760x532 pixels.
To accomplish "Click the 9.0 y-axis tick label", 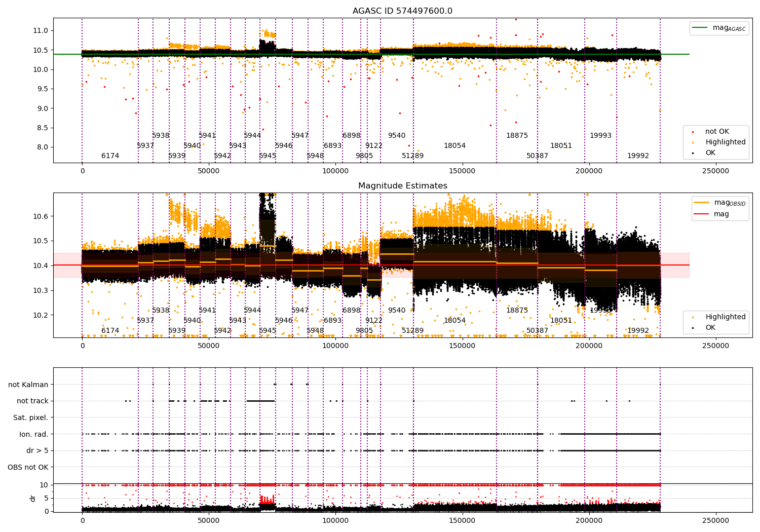I will (43, 108).
